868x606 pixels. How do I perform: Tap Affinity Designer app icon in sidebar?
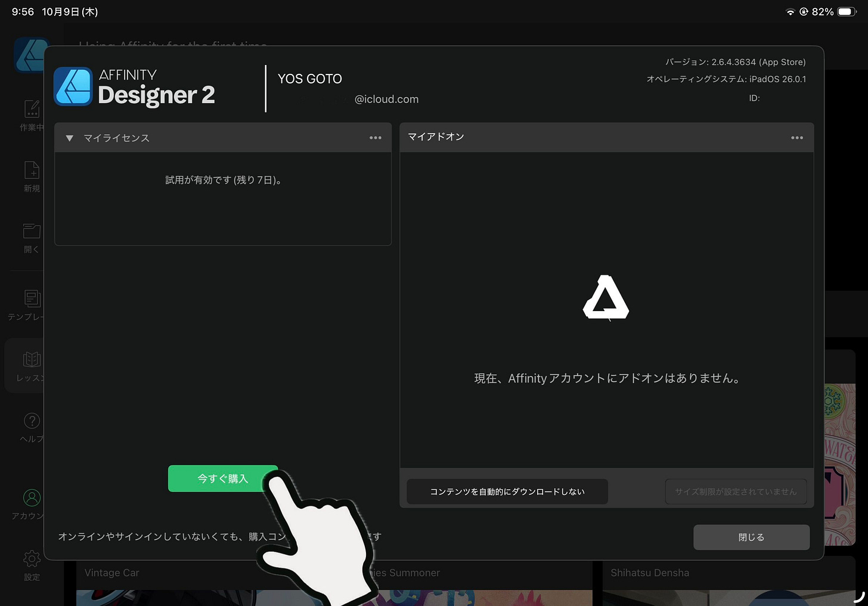point(31,55)
